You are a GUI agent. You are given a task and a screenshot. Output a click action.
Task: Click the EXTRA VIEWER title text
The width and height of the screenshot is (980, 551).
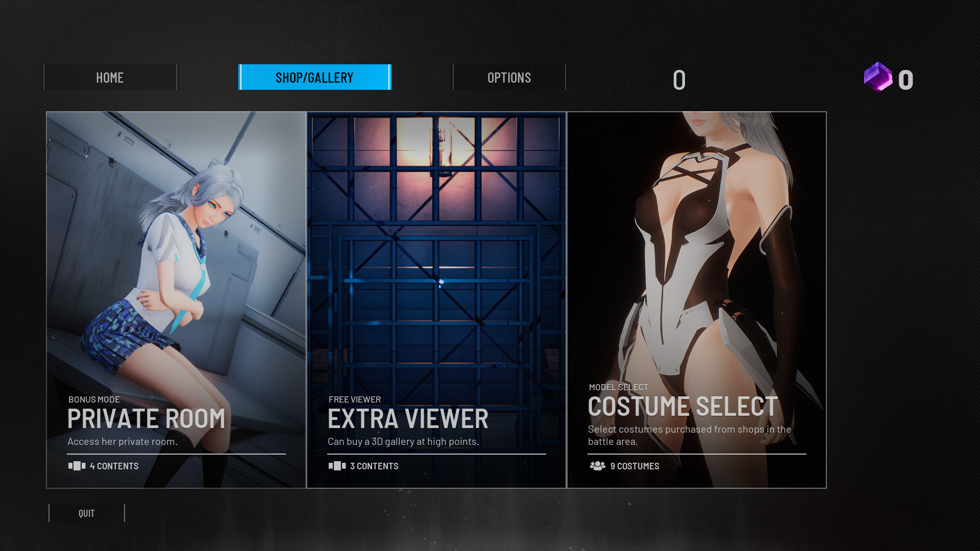408,419
